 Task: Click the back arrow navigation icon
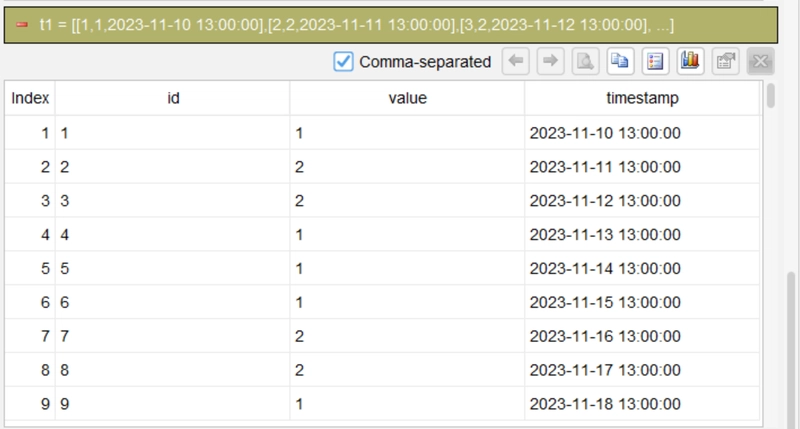(516, 62)
